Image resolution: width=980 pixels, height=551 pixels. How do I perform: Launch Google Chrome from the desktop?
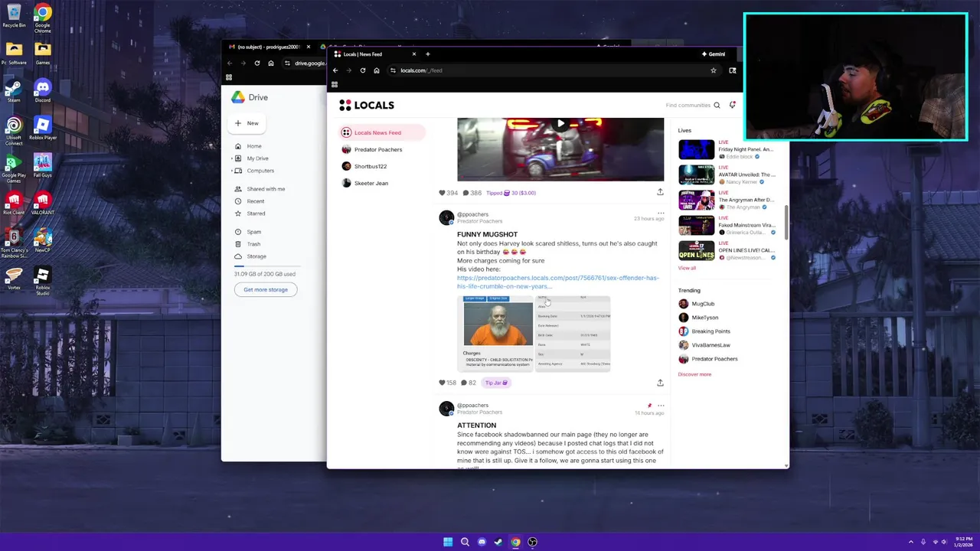[x=43, y=17]
